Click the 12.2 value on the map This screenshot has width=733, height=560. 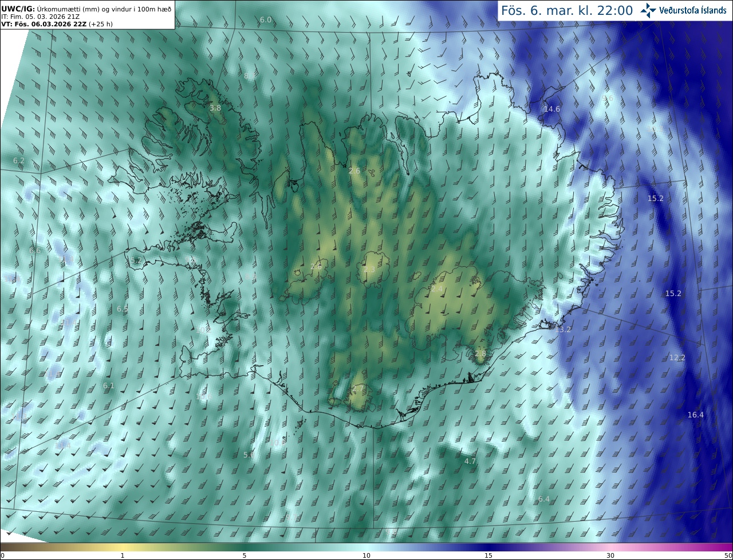coord(677,357)
